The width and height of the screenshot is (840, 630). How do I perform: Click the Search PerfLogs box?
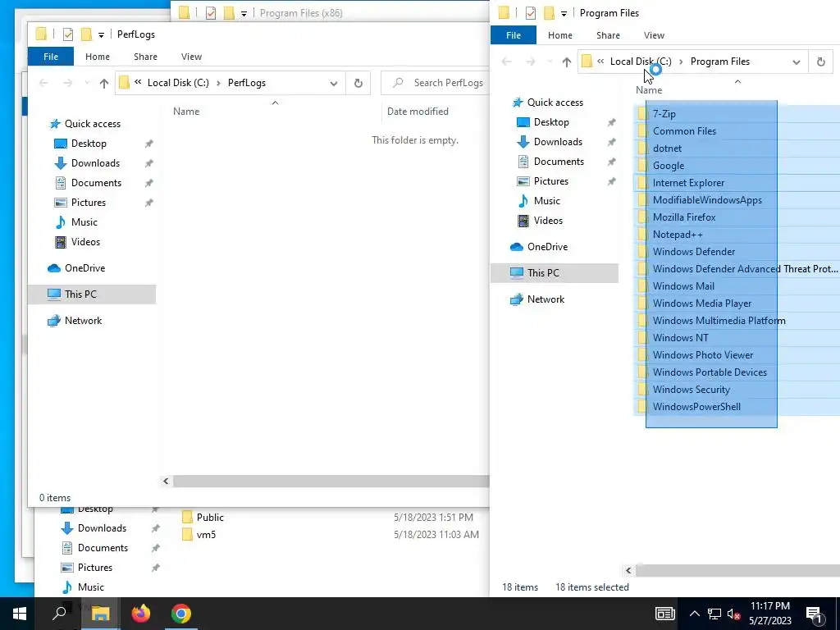tap(435, 83)
